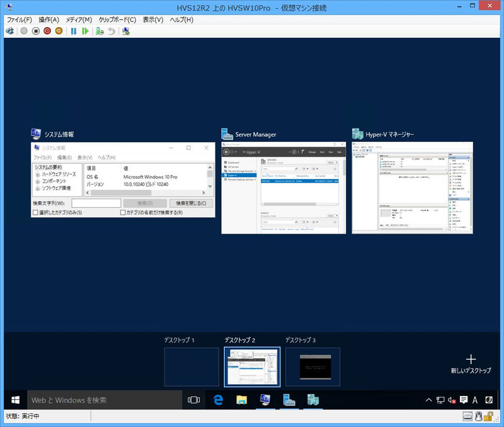Open the クリップボード(C) menu
Viewport: 504px width, 427px height.
tap(117, 20)
